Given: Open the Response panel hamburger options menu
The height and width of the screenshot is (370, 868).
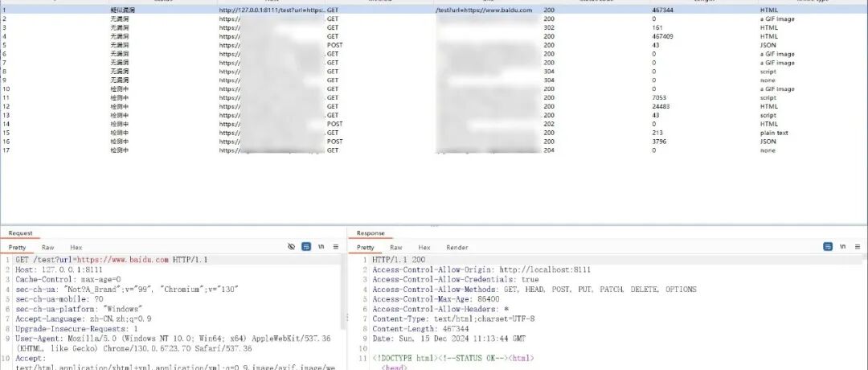Looking at the screenshot, I should coord(858,247).
